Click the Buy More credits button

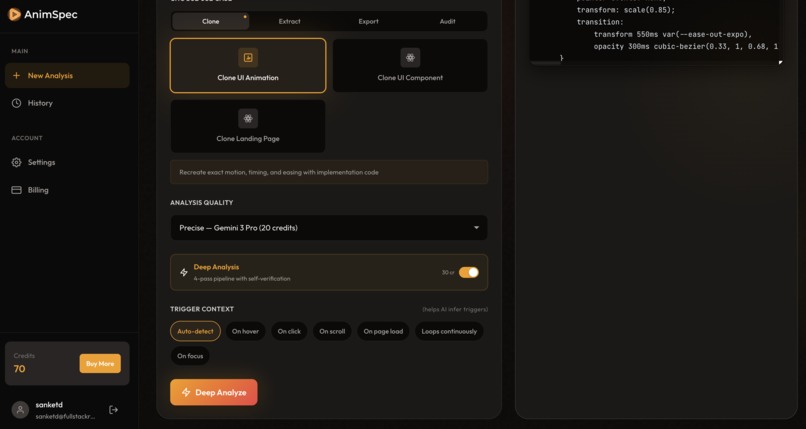[x=100, y=364]
